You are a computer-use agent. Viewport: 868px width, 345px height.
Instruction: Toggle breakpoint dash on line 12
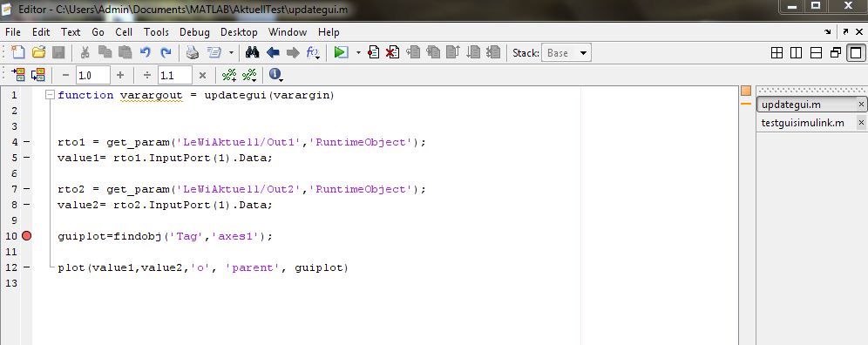click(26, 267)
